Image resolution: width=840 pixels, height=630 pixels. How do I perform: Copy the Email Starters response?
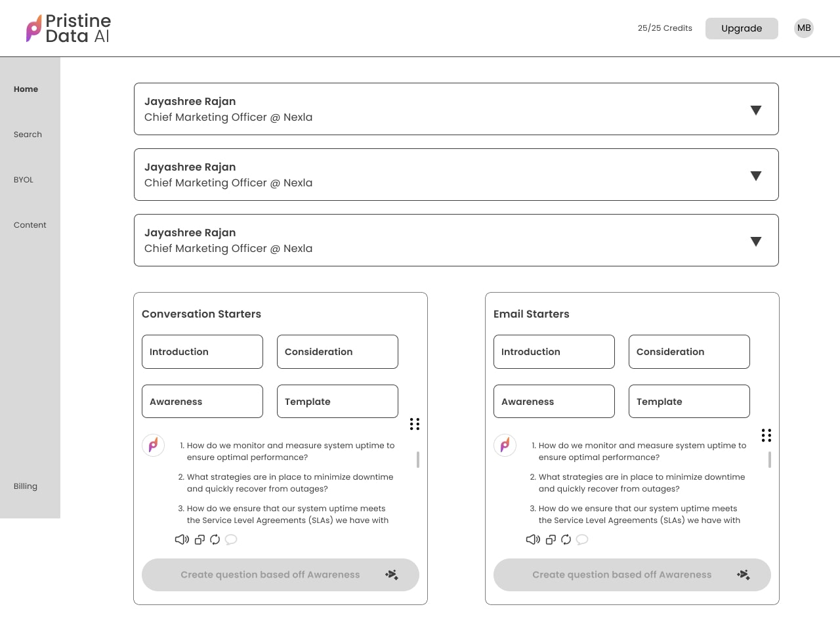551,539
